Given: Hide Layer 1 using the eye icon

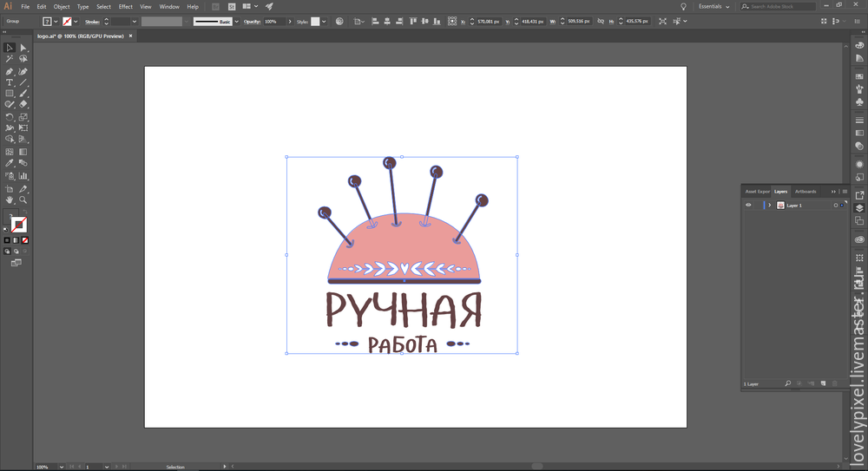Looking at the screenshot, I should 748,206.
